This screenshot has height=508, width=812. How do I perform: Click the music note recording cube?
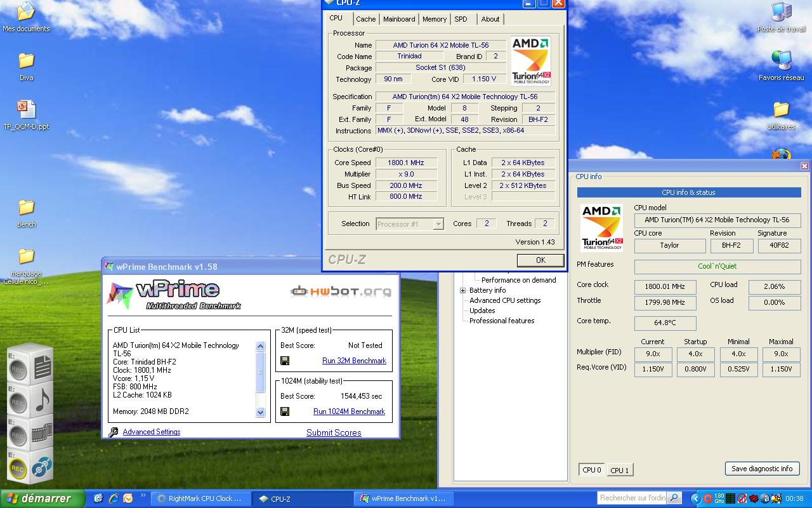point(31,400)
